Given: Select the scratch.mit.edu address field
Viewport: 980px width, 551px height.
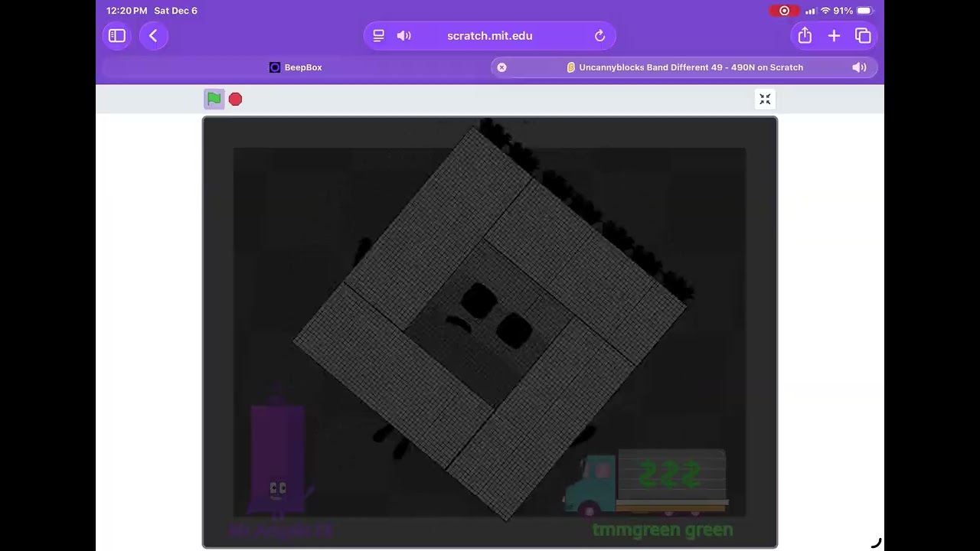Looking at the screenshot, I should pyautogui.click(x=490, y=36).
